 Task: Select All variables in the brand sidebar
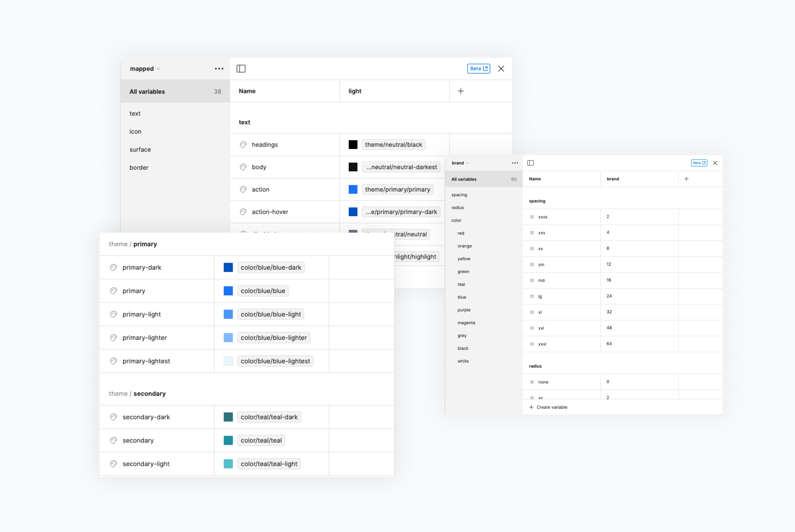pyautogui.click(x=464, y=179)
